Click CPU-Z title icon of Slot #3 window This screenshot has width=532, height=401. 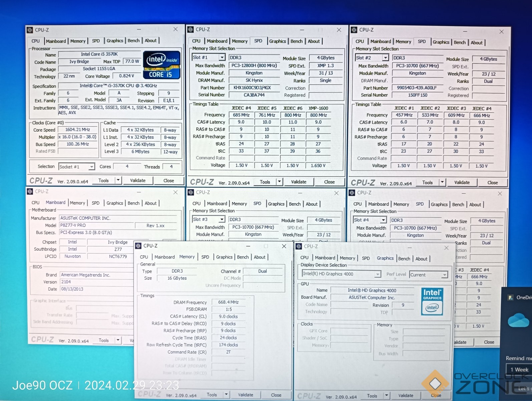[191, 192]
